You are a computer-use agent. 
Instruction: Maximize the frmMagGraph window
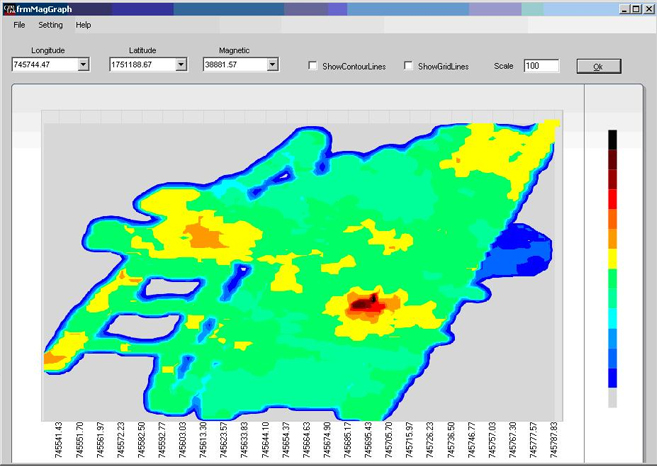(635, 8)
